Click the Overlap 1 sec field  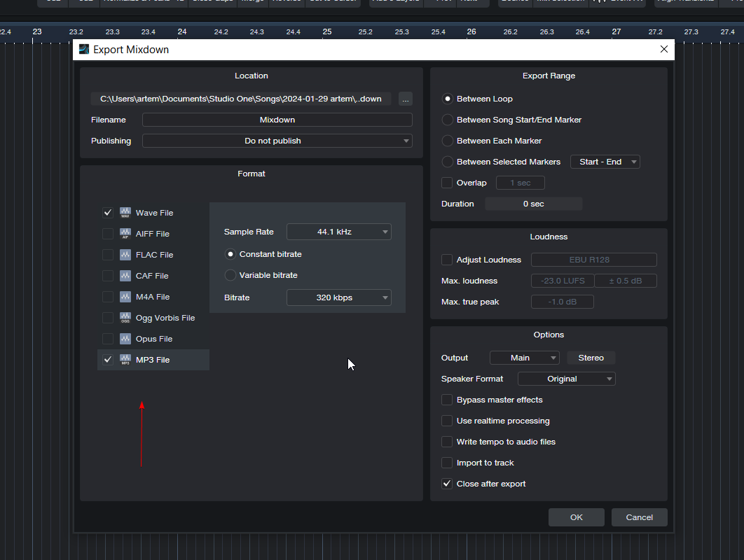click(520, 183)
